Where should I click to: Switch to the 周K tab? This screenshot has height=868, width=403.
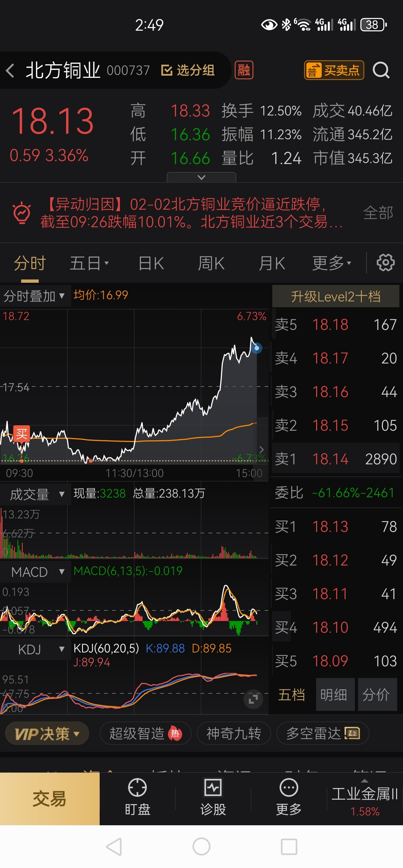pyautogui.click(x=211, y=263)
